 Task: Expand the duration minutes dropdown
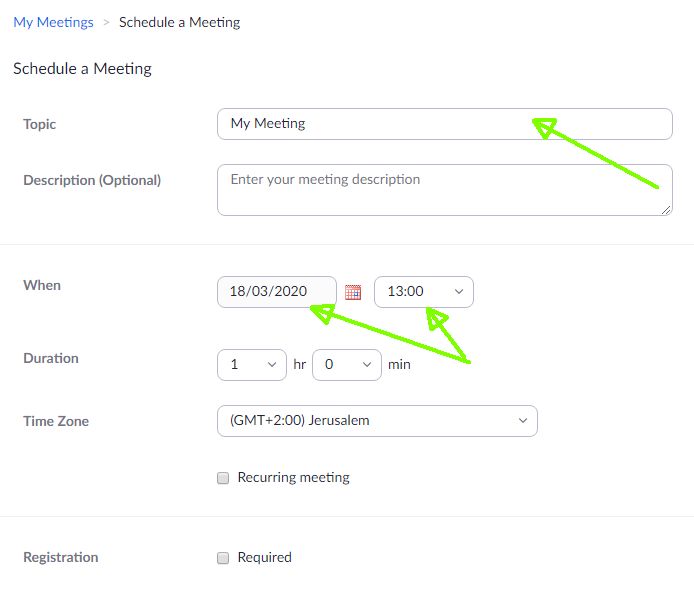tap(347, 365)
